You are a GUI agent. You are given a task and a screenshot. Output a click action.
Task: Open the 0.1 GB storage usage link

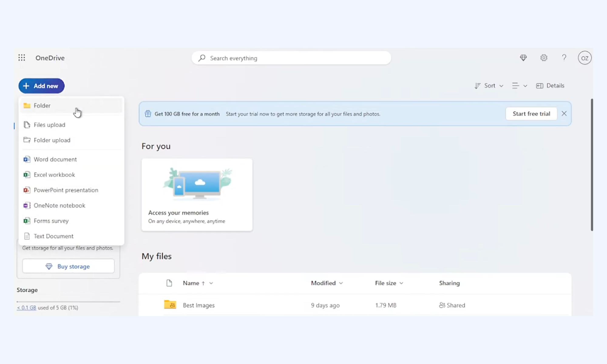tap(26, 308)
